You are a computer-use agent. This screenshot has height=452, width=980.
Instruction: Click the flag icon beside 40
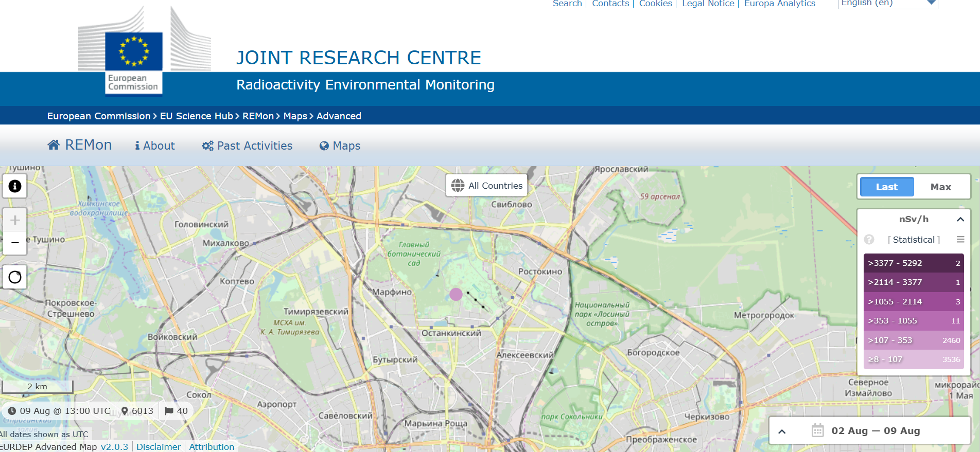169,411
